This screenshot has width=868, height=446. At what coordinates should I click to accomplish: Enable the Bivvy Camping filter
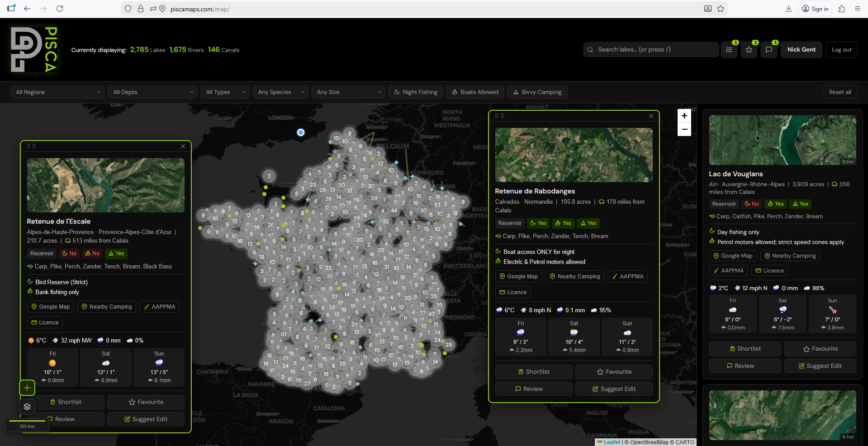[x=537, y=92]
